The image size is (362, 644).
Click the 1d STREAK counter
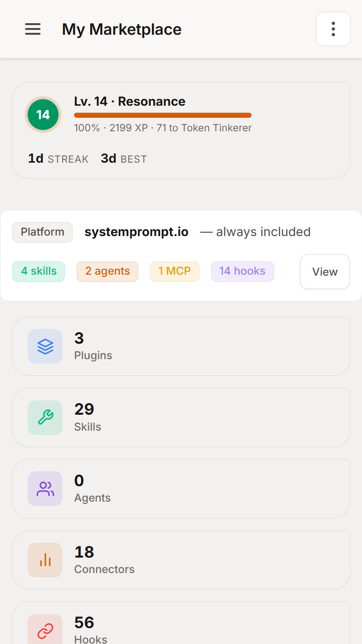point(58,158)
